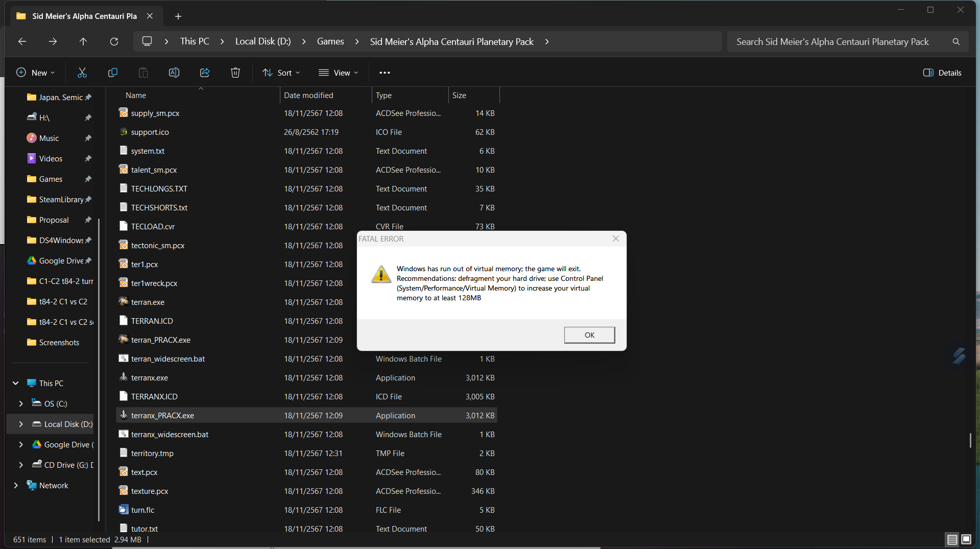This screenshot has height=549, width=980.
Task: Select terran_widescreen.bat file
Action: 306,359
